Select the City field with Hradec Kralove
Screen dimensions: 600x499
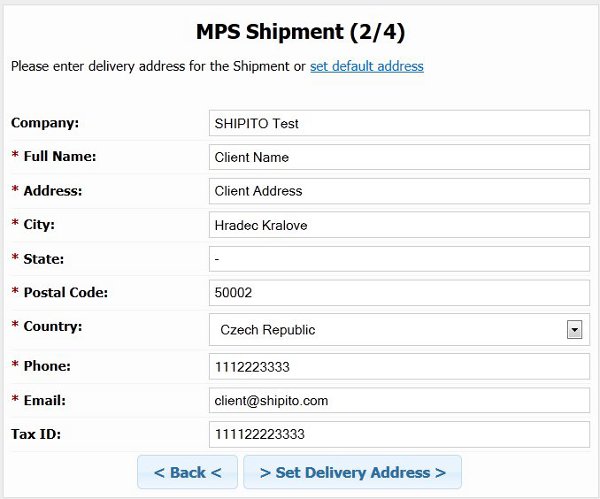pyautogui.click(x=399, y=225)
